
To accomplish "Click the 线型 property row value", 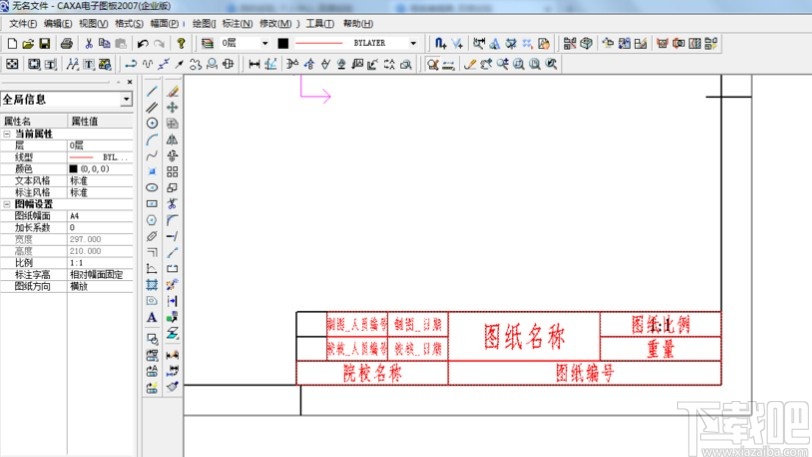I will point(100,157).
